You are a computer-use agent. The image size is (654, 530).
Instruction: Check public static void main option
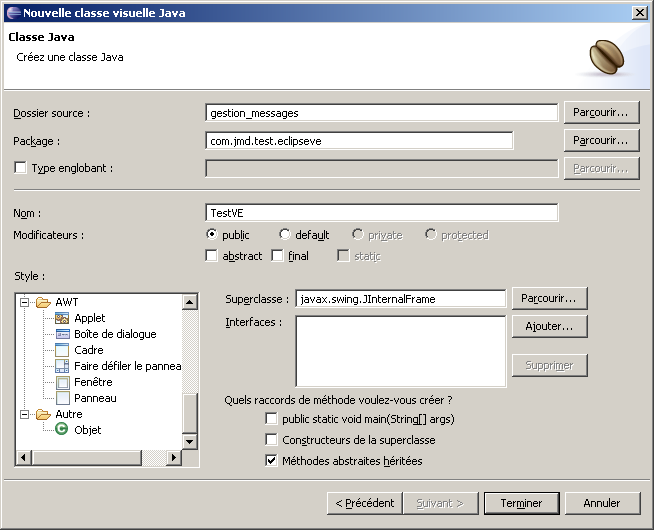[271, 419]
